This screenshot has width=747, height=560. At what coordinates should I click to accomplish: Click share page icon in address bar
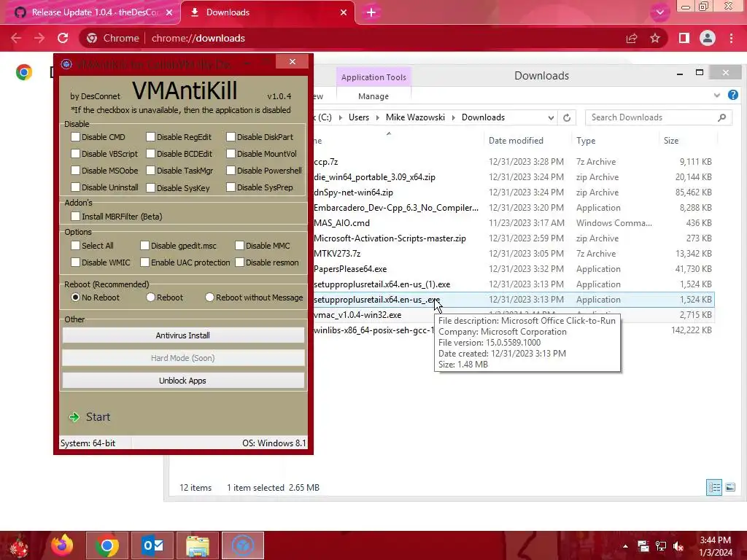pyautogui.click(x=632, y=38)
